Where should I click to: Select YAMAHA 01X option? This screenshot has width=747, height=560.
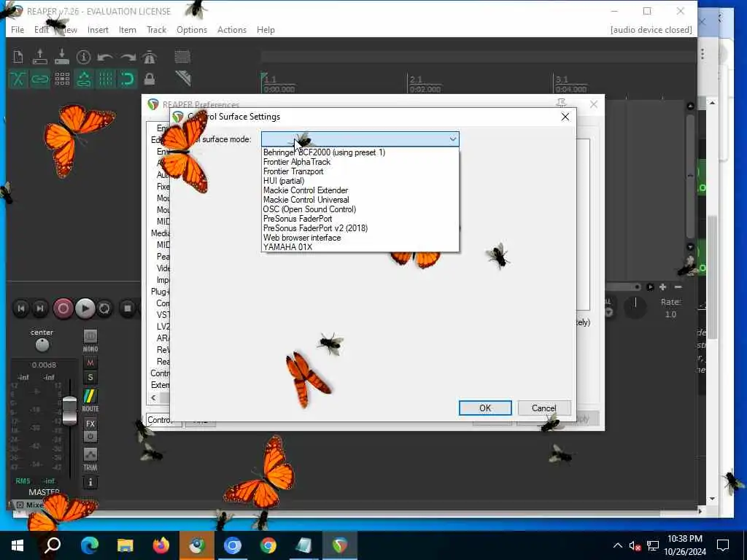(360, 247)
